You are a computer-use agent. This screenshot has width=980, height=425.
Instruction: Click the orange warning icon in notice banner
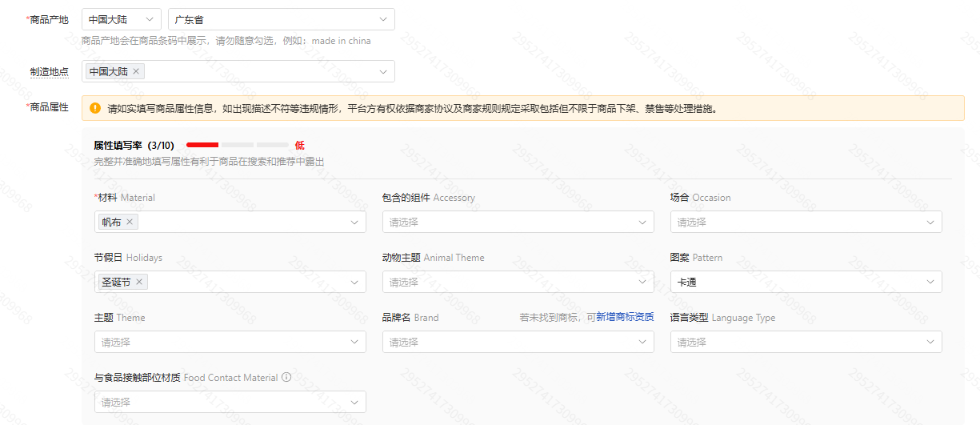[95, 108]
